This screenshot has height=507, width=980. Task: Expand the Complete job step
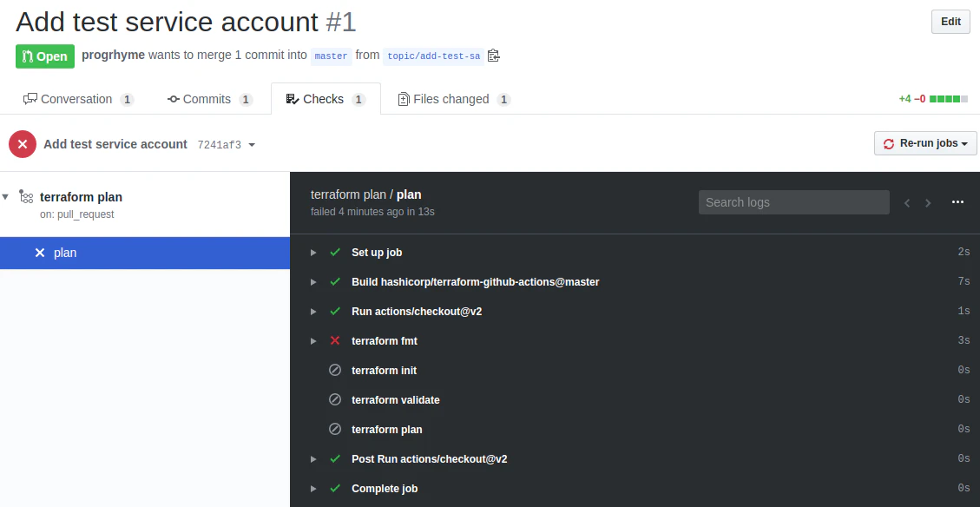313,488
